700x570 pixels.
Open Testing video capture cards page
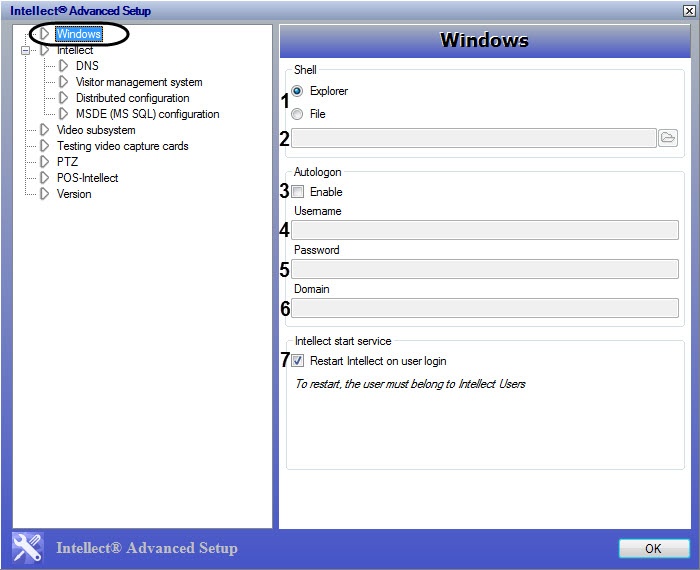122,146
